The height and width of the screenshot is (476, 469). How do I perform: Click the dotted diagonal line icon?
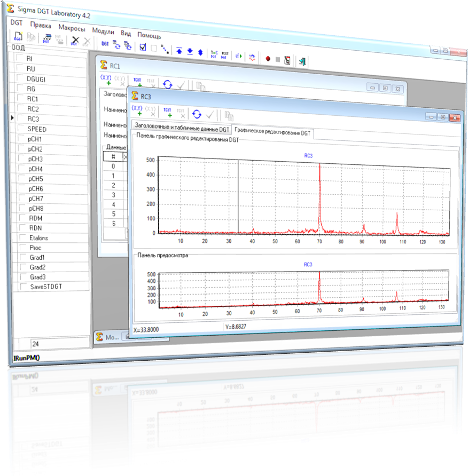pyautogui.click(x=165, y=49)
